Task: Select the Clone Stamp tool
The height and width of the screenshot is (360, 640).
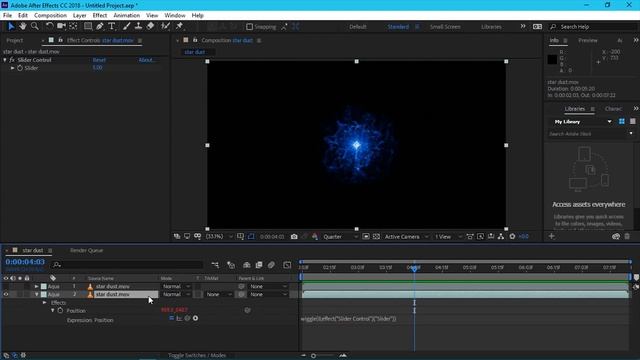Action: pos(138,26)
